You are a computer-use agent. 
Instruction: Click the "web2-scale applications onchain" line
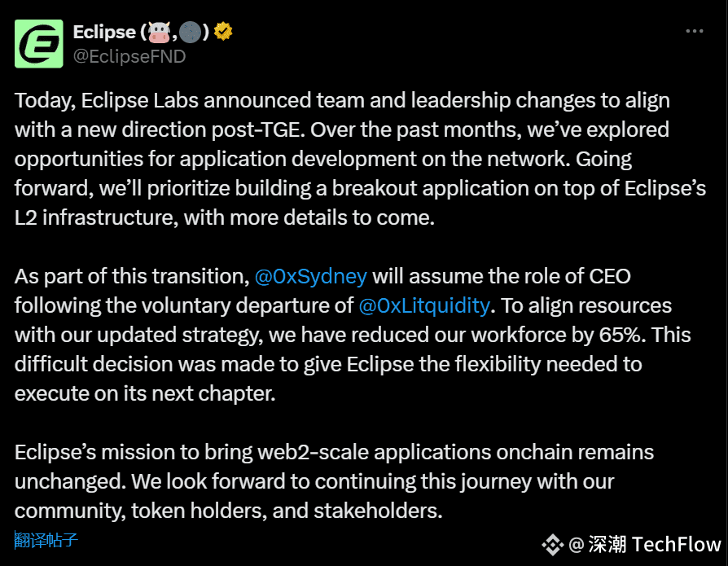coord(335,452)
